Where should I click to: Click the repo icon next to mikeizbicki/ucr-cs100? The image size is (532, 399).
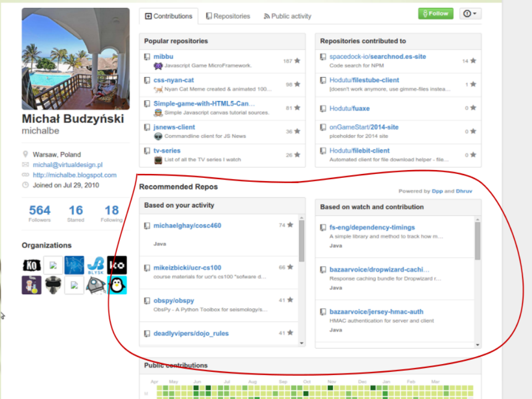pos(147,268)
